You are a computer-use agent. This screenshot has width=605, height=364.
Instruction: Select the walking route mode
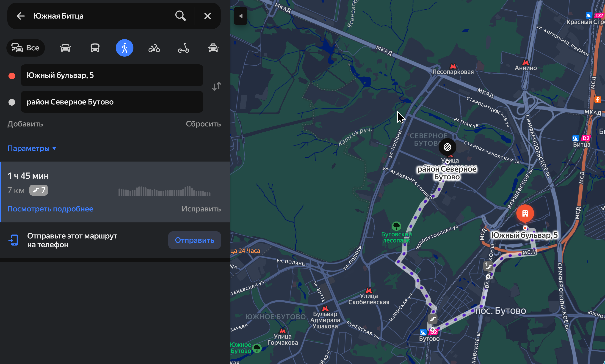[x=124, y=48]
